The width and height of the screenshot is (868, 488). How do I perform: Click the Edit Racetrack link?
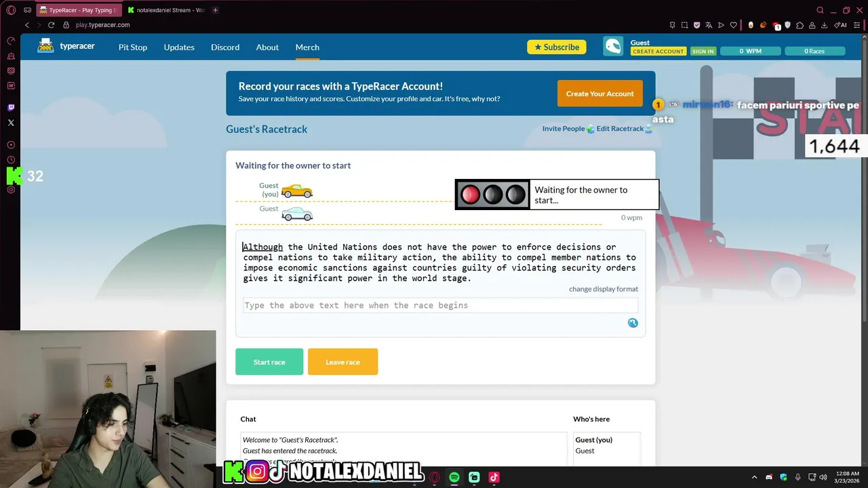coord(620,129)
